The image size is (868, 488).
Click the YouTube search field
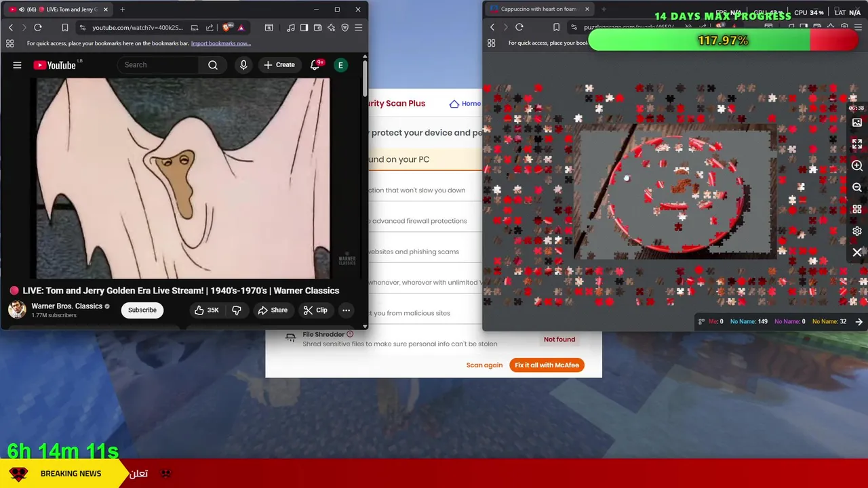pyautogui.click(x=159, y=65)
